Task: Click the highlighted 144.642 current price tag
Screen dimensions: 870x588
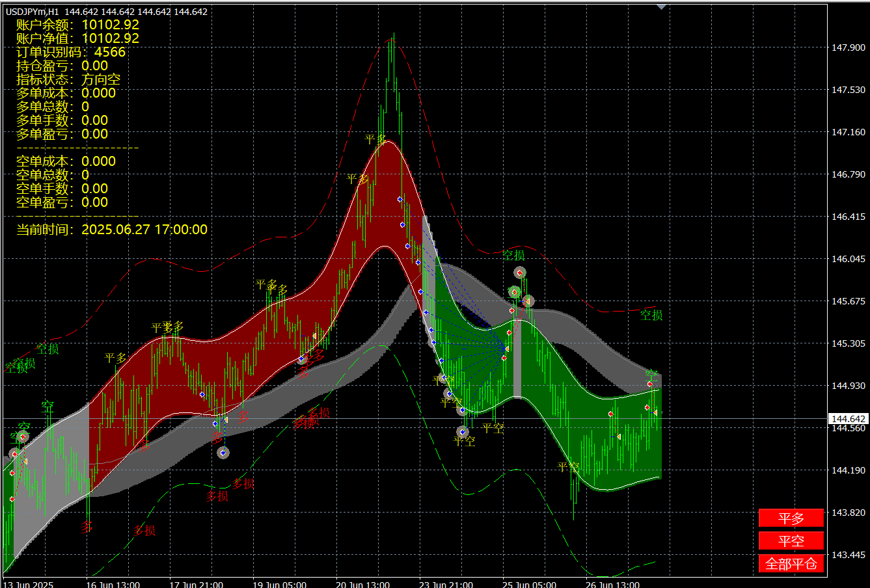Action: (848, 419)
